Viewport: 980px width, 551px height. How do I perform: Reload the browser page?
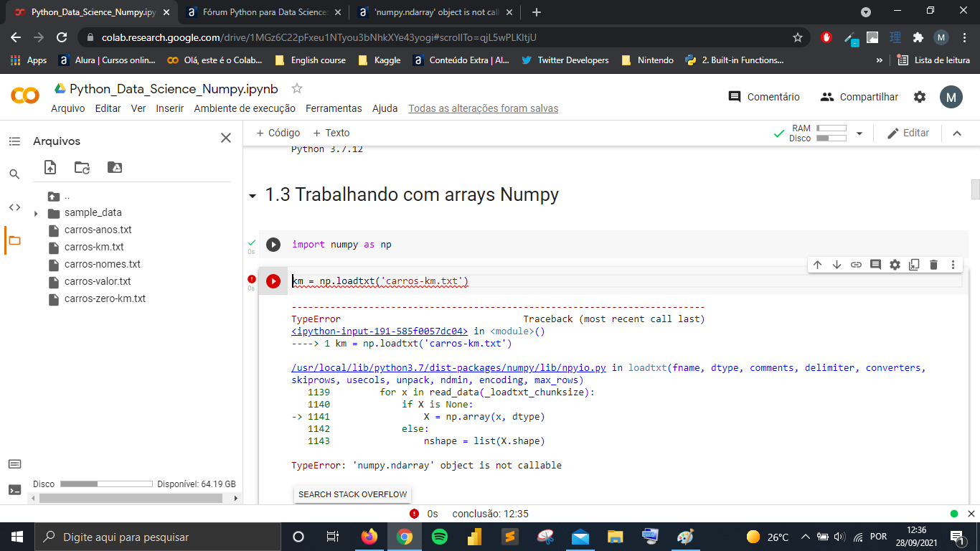click(62, 37)
